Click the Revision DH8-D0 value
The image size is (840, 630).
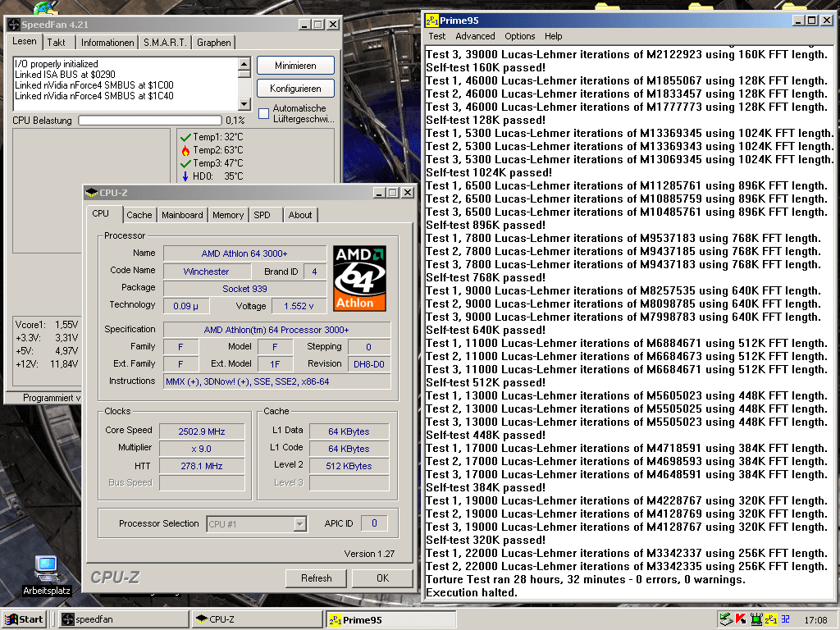[x=369, y=364]
